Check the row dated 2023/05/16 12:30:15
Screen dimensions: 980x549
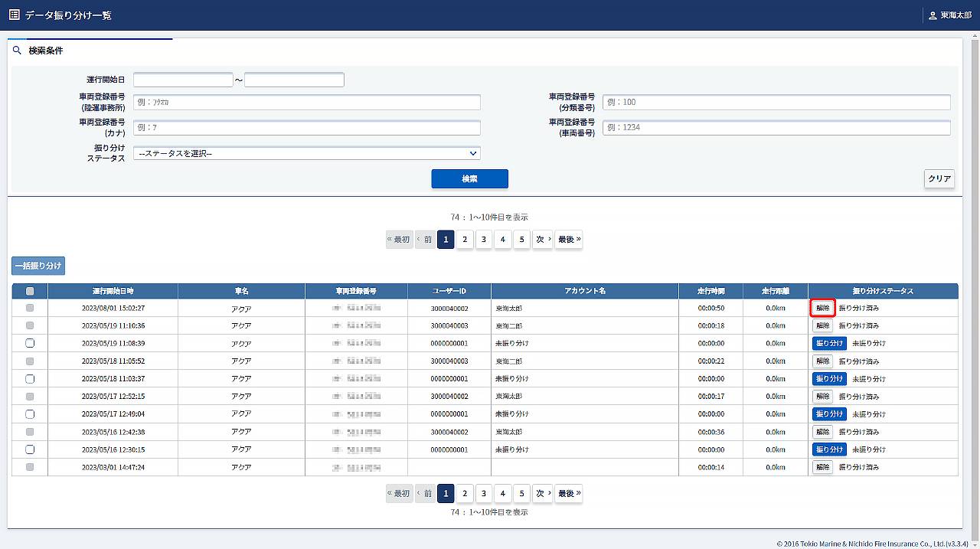pyautogui.click(x=30, y=449)
